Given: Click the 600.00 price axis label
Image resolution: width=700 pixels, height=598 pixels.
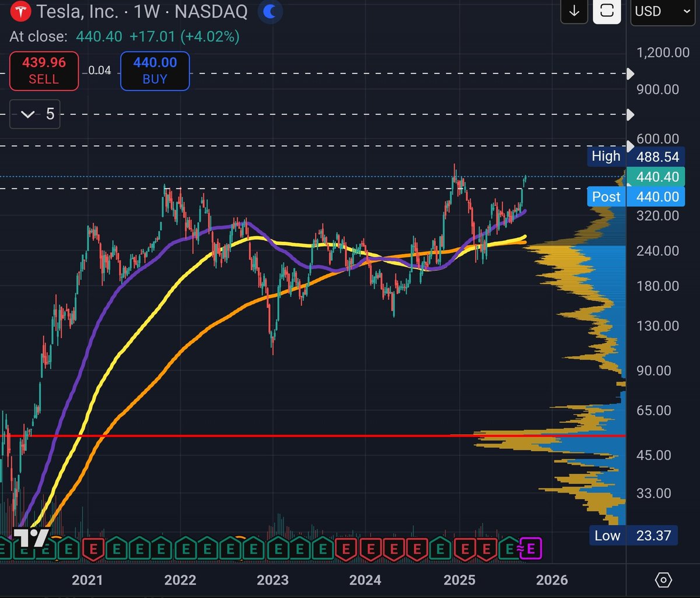Looking at the screenshot, I should (658, 139).
